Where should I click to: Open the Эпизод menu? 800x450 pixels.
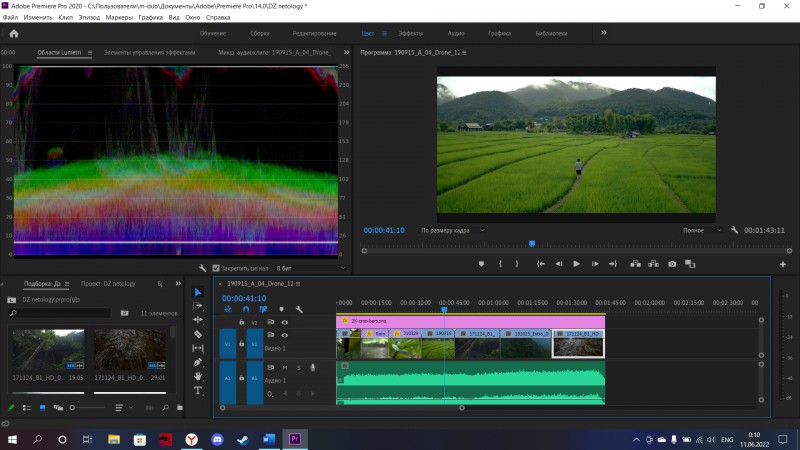[x=91, y=18]
